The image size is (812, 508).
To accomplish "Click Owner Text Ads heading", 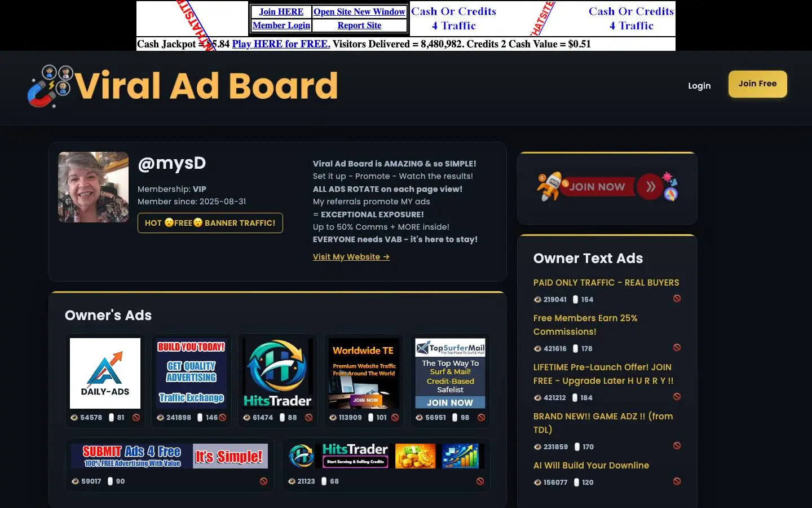I will (x=588, y=258).
